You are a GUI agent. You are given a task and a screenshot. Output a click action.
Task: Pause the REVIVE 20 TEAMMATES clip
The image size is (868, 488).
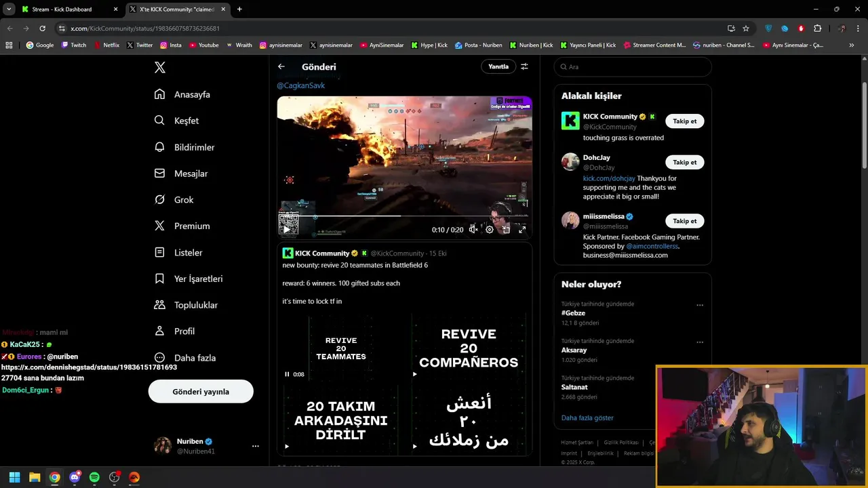[x=287, y=374]
